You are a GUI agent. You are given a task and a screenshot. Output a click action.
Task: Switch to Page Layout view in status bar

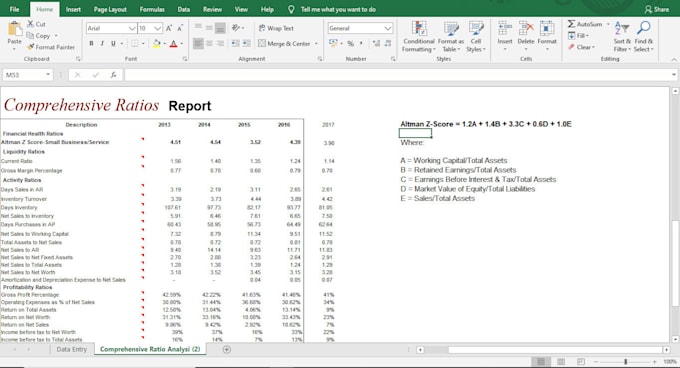tap(561, 361)
